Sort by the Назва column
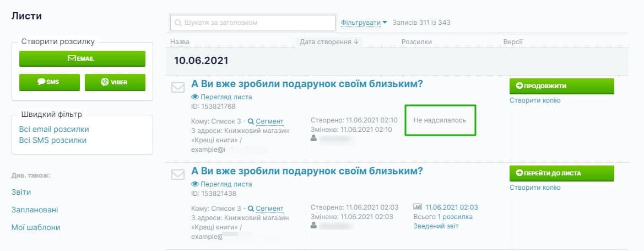 [x=180, y=42]
